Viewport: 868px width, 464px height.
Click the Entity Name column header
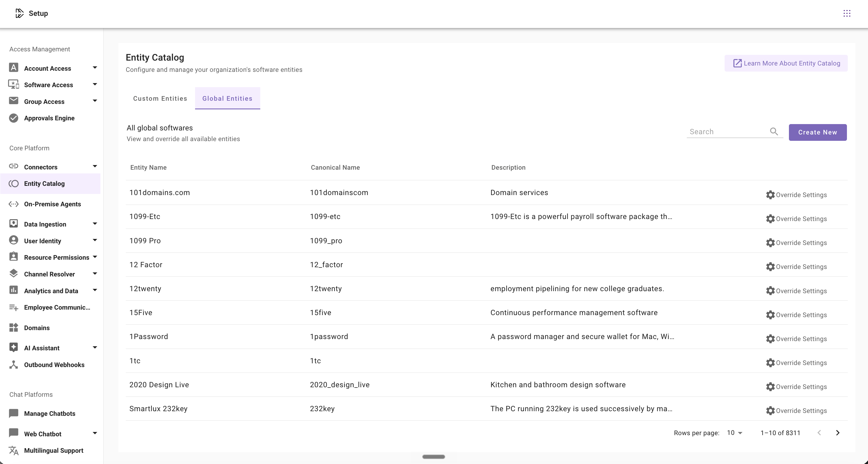(148, 167)
